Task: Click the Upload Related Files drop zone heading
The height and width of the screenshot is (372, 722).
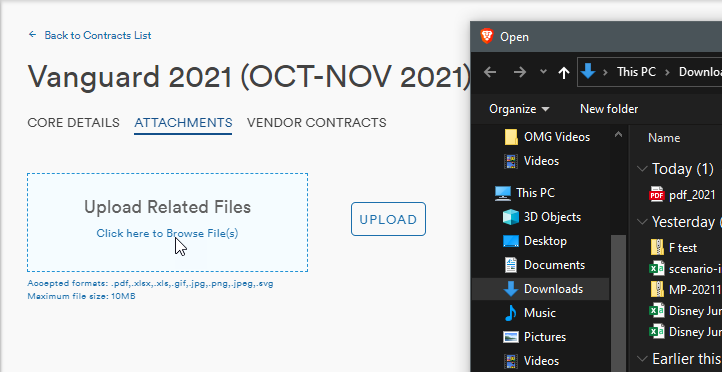Action: [167, 207]
